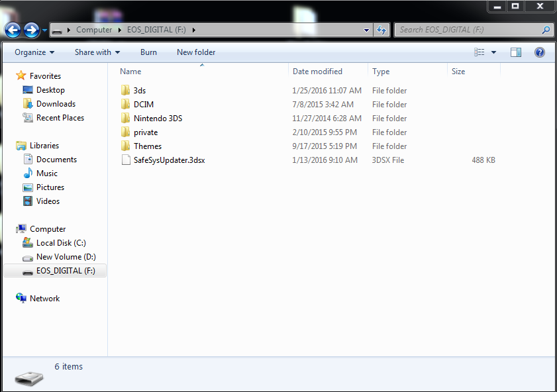Image resolution: width=557 pixels, height=392 pixels.
Task: Open the Organize menu
Action: (34, 52)
